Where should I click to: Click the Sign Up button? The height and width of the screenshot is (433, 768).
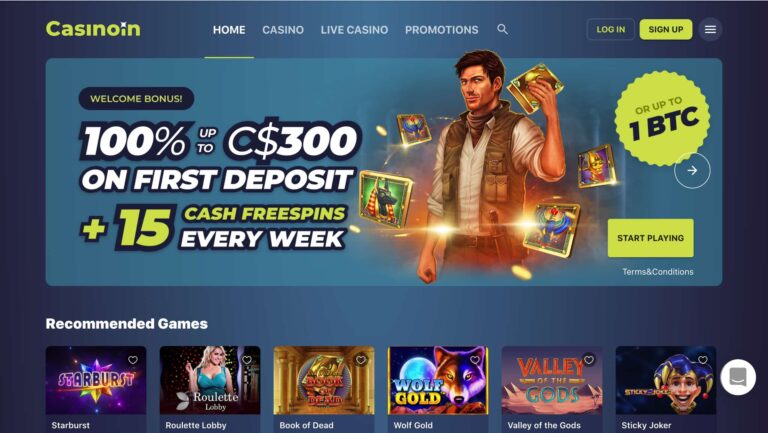pos(666,29)
